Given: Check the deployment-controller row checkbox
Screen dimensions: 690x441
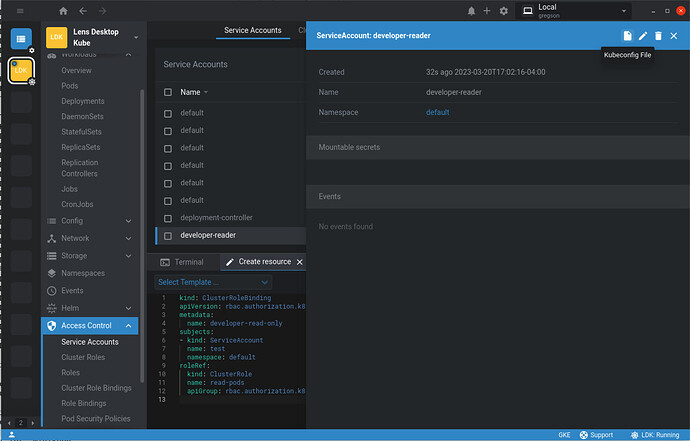Looking at the screenshot, I should pos(169,218).
